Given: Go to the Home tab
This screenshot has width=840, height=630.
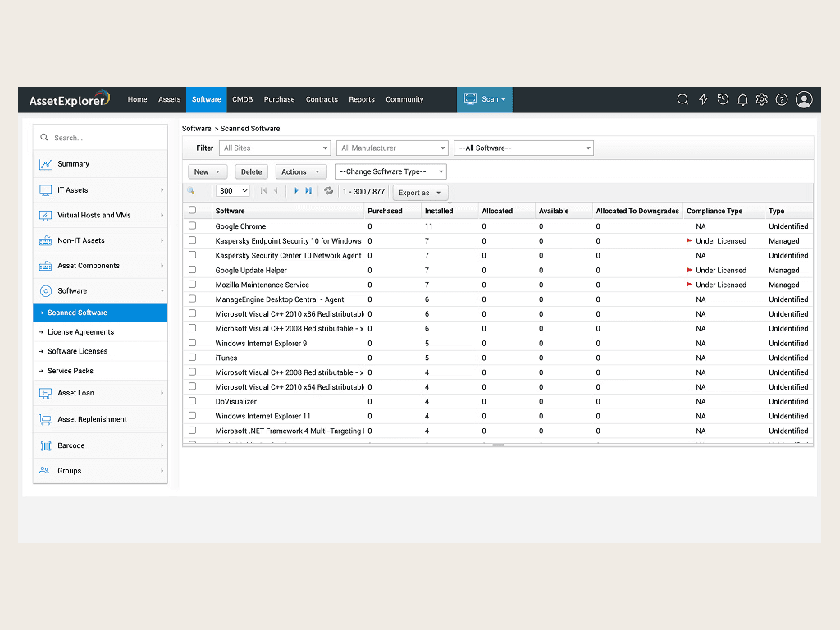Looking at the screenshot, I should pos(137,99).
